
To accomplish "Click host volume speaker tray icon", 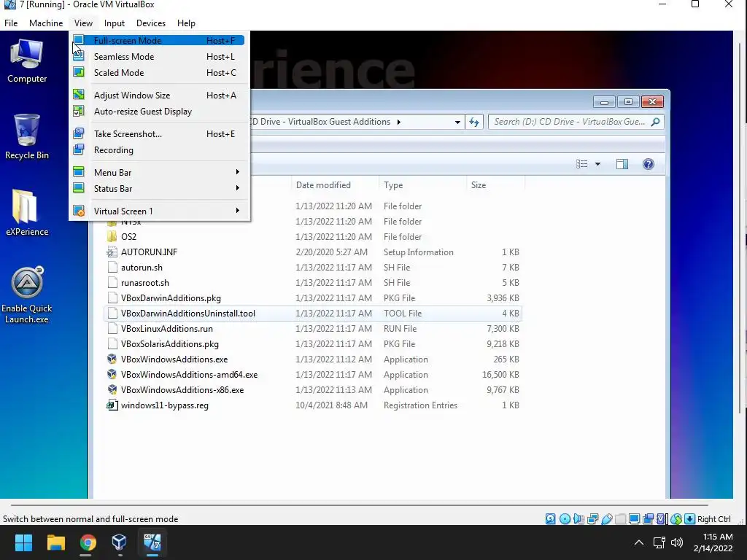I will (x=676, y=542).
